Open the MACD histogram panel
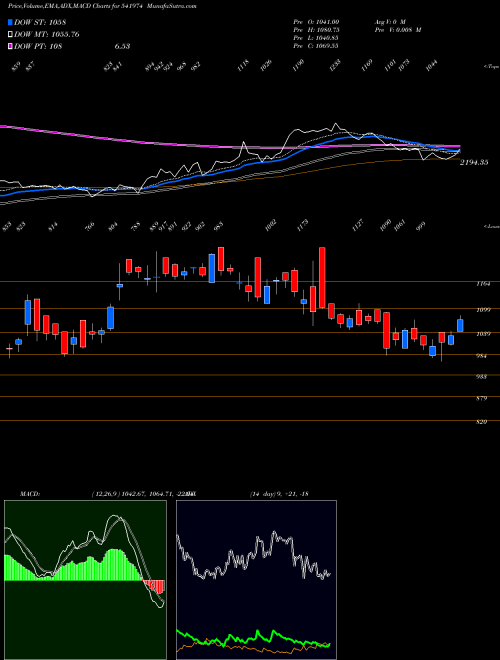The image size is (500, 660). click(85, 580)
